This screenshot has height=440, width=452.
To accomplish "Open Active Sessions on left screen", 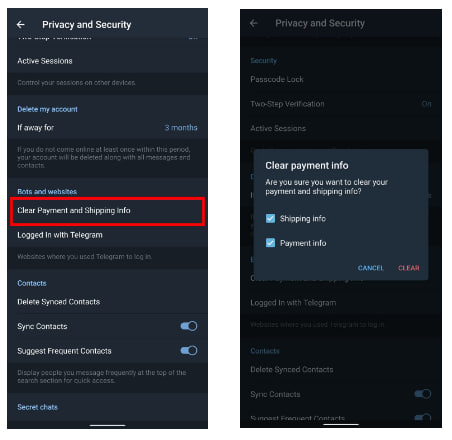I will pyautogui.click(x=107, y=61).
